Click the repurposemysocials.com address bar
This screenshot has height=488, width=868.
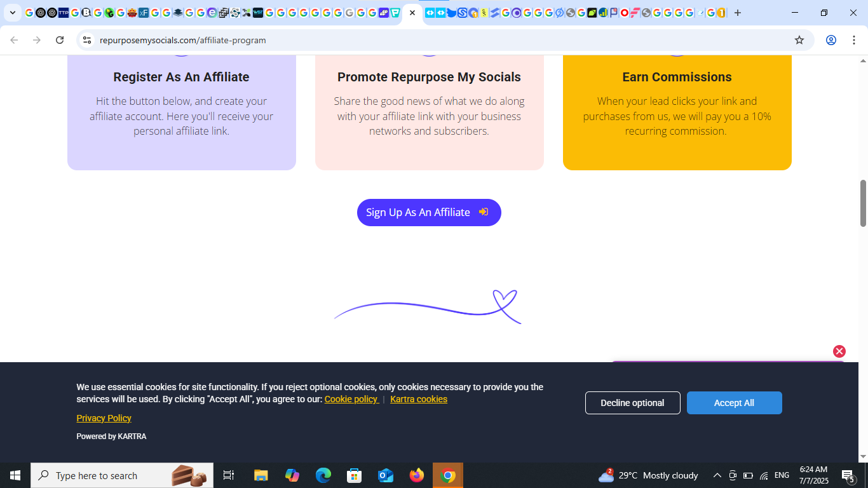(x=445, y=40)
